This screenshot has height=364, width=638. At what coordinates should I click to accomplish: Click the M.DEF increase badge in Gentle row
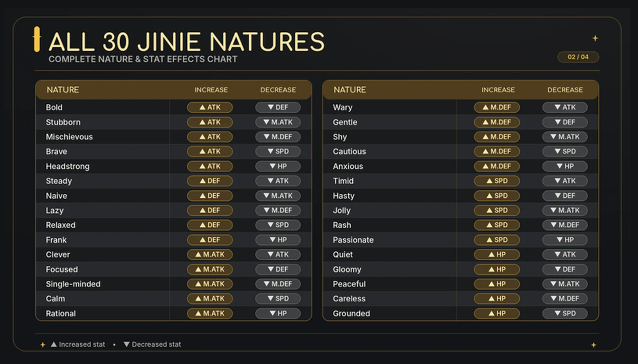497,122
